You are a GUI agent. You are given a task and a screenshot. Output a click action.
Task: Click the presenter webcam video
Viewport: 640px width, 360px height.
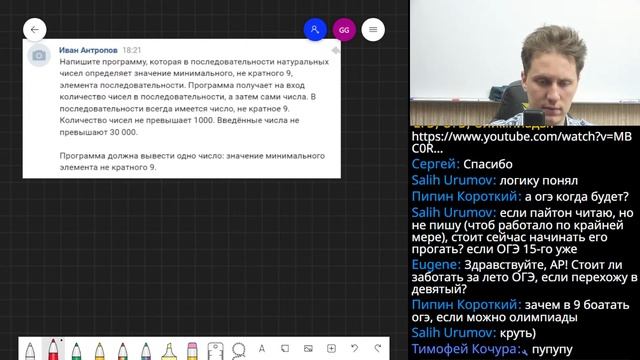pos(525,62)
